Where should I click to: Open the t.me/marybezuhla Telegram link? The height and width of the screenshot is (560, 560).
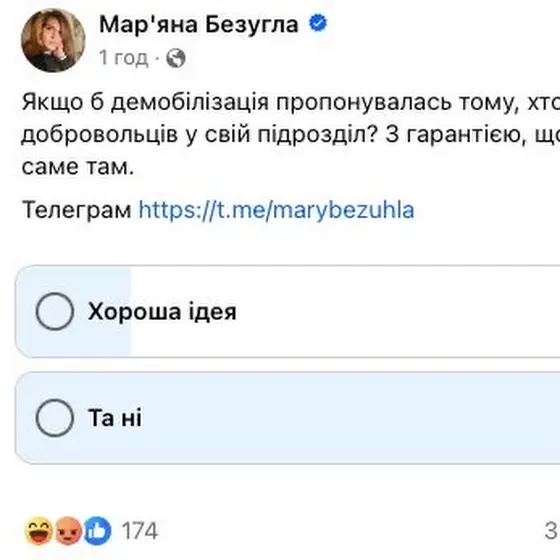(x=276, y=210)
